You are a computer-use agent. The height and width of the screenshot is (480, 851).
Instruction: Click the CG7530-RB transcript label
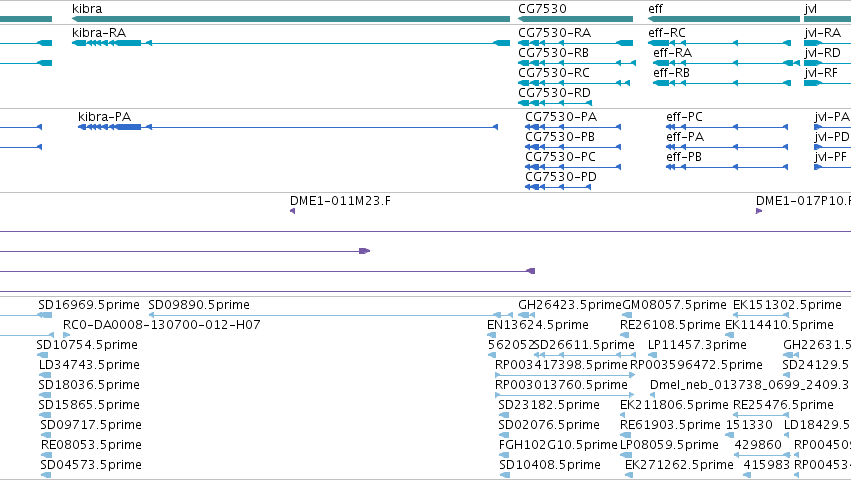coord(554,53)
